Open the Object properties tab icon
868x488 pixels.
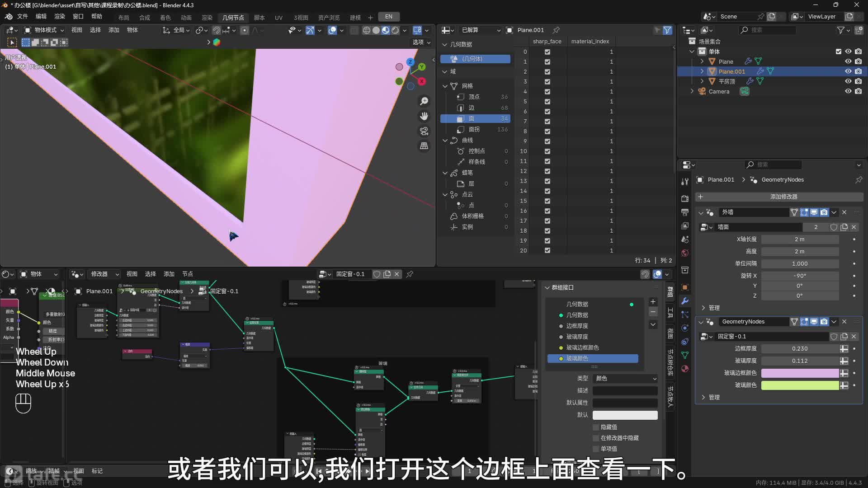point(685,287)
